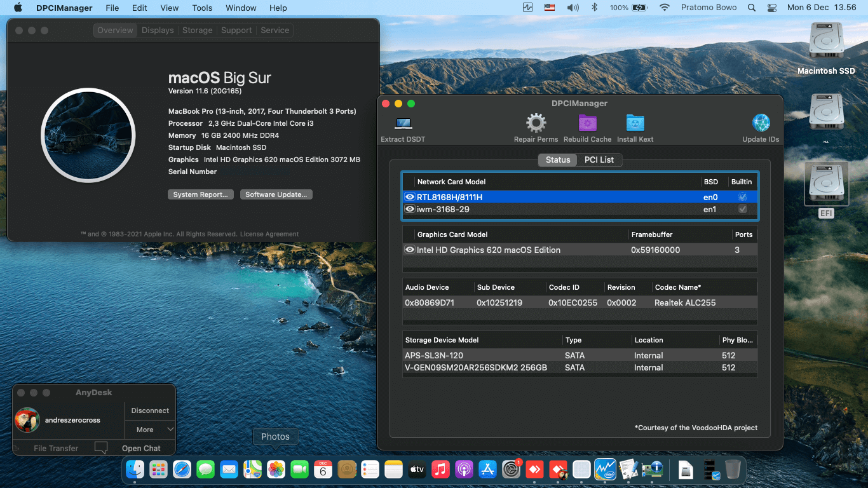868x488 pixels.
Task: Open Mail from the dock
Action: point(229,469)
